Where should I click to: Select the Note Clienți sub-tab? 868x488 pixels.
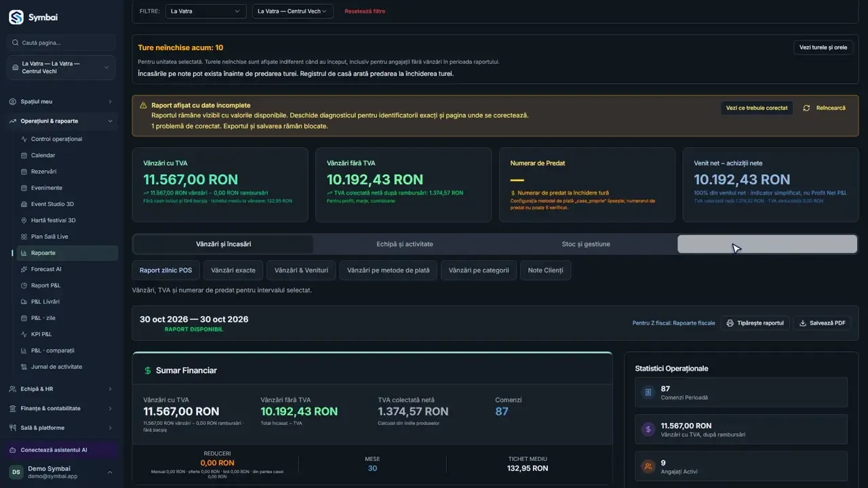pos(545,270)
